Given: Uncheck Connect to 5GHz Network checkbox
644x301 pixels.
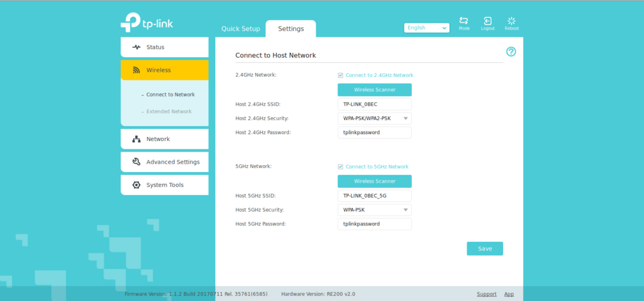Looking at the screenshot, I should click(341, 167).
